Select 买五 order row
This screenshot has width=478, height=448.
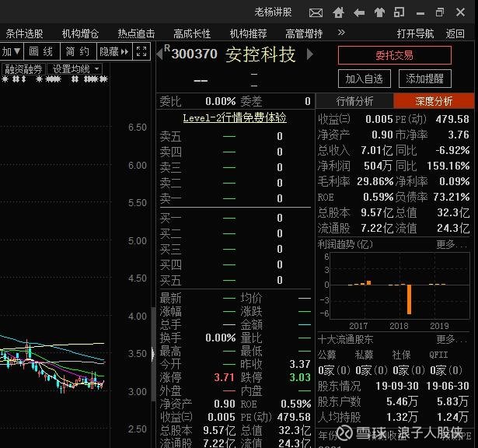pos(235,280)
